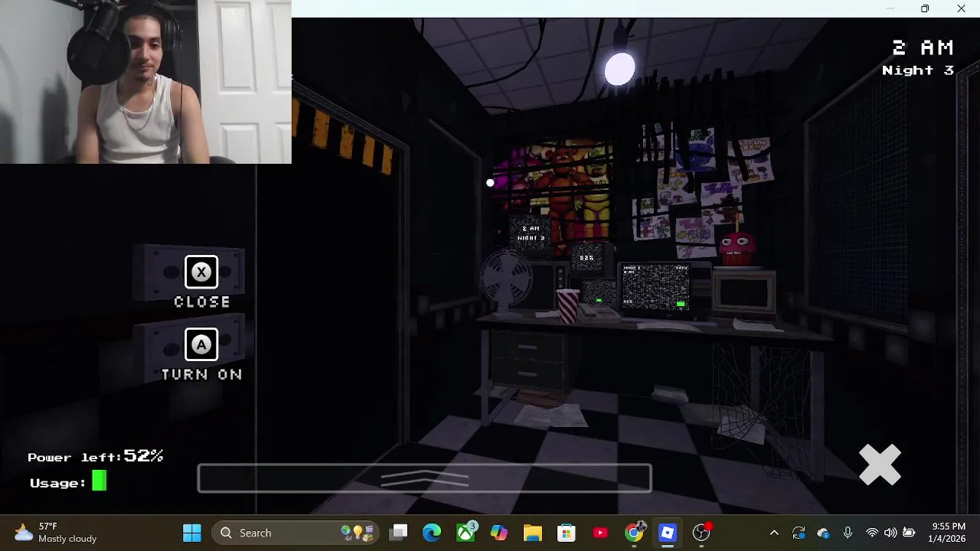Viewport: 980px width, 551px height.
Task: Click the taskbar Search box
Action: coord(296,533)
